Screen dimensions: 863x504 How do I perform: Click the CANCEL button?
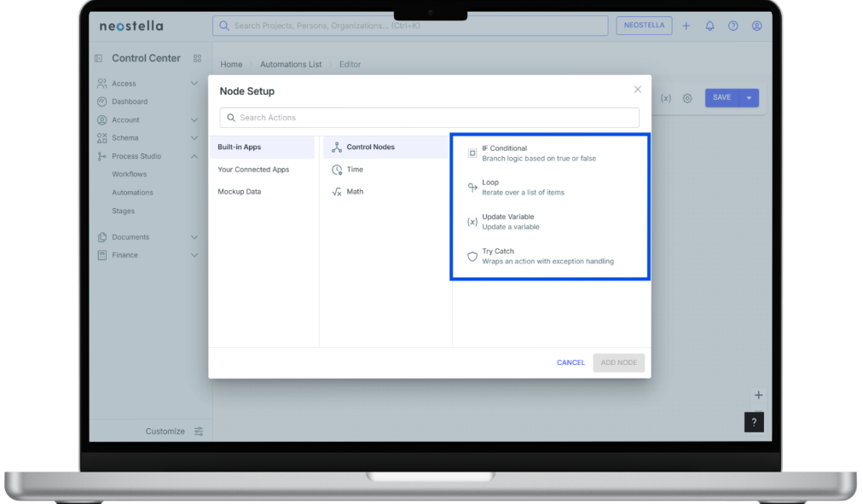pyautogui.click(x=571, y=362)
